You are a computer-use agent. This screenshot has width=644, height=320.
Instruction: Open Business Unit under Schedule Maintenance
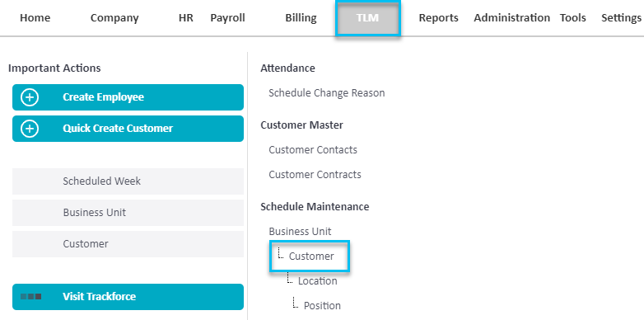[x=300, y=231]
